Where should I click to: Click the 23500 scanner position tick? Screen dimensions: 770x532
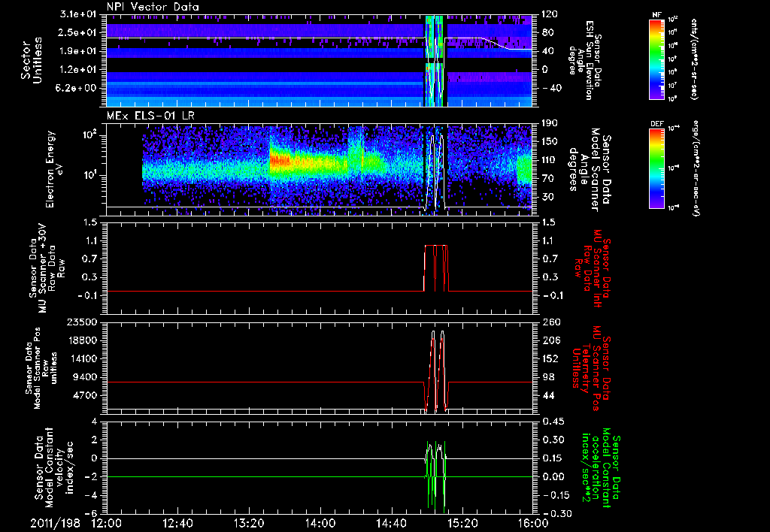coord(83,322)
